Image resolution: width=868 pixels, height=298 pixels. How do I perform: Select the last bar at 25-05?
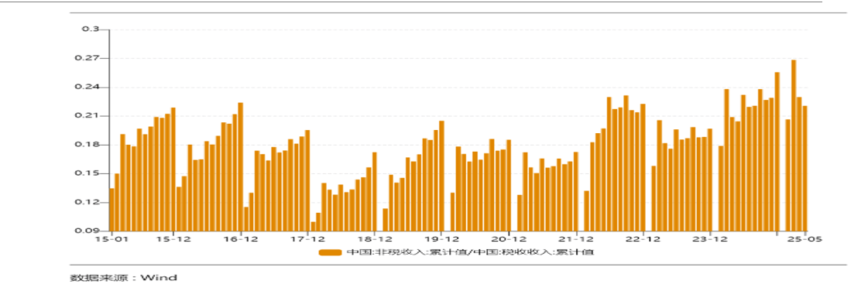[805, 169]
